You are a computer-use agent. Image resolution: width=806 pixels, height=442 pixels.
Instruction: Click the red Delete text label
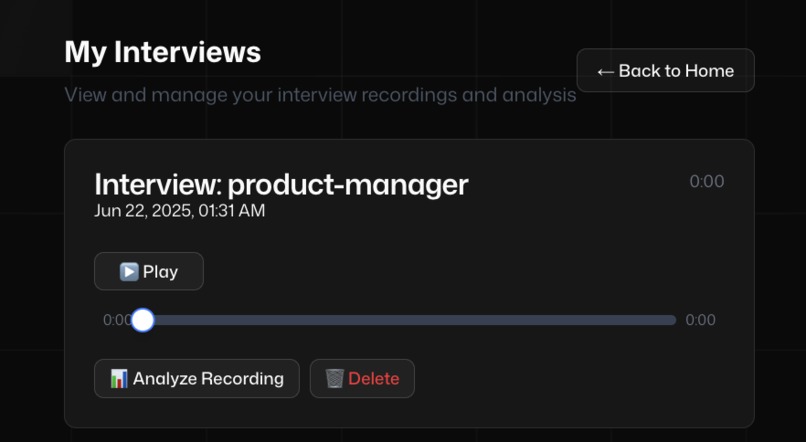tap(374, 379)
